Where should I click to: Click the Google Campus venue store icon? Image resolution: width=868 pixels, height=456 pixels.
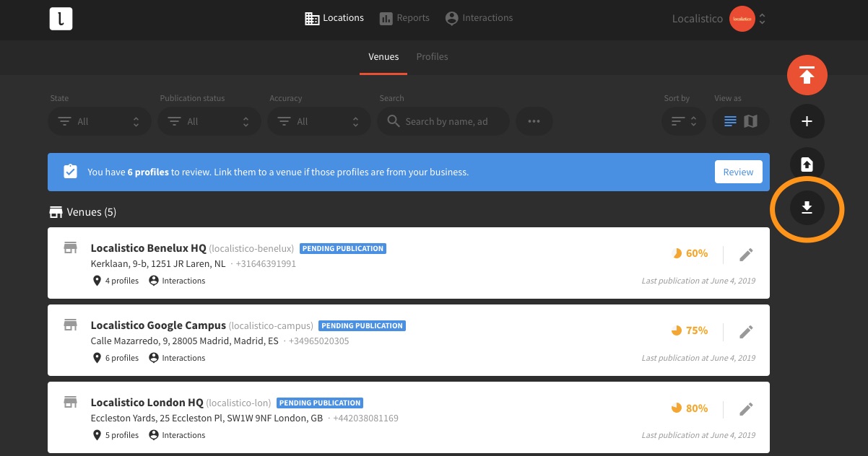click(x=70, y=325)
